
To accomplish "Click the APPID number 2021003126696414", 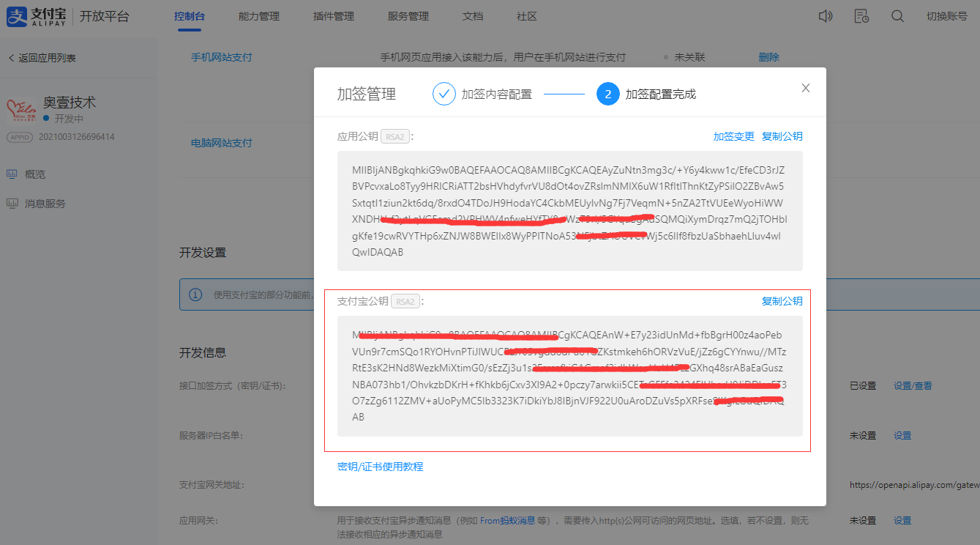I will pyautogui.click(x=77, y=137).
